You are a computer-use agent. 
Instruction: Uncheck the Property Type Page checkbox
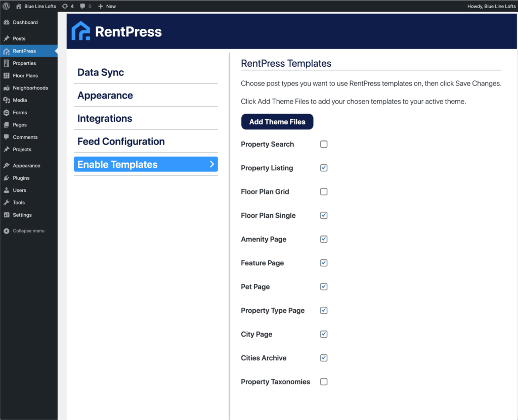(324, 311)
